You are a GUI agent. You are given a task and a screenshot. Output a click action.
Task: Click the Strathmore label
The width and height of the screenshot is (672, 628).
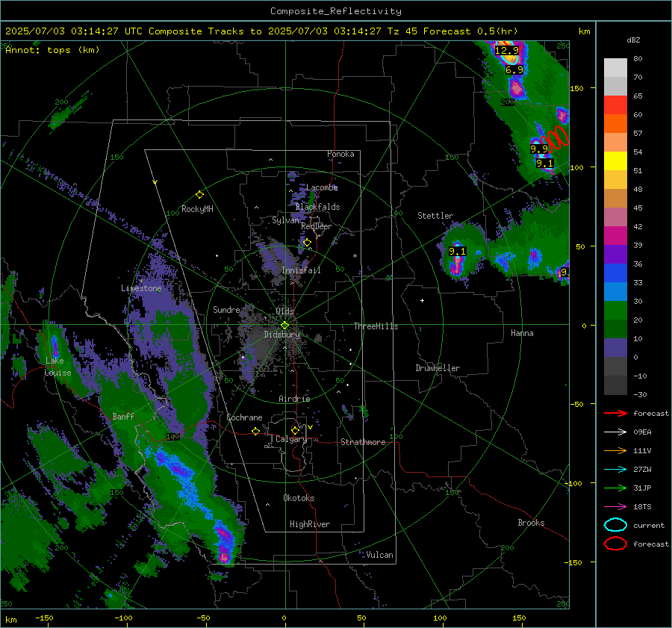click(364, 442)
